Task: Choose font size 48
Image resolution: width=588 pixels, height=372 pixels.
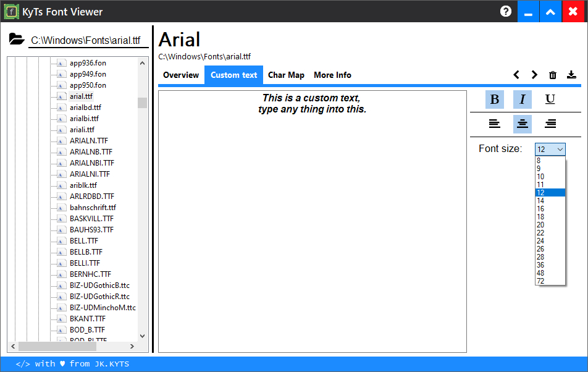Action: pos(550,273)
